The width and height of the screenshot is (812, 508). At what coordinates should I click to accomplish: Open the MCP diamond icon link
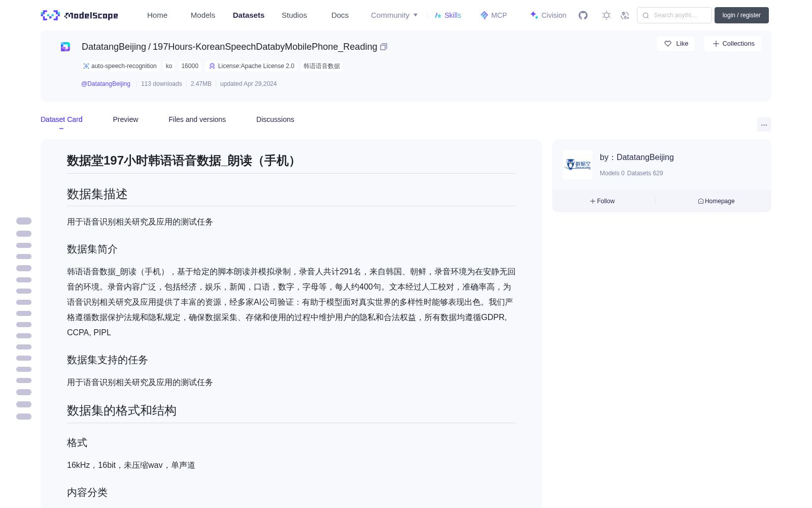tap(494, 15)
